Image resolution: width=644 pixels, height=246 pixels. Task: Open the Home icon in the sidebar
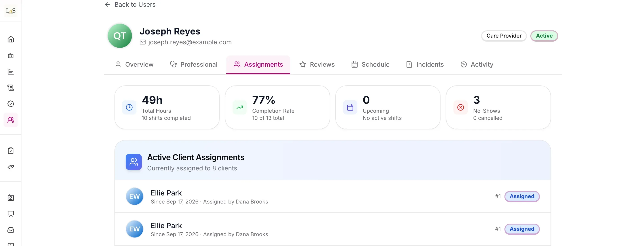click(11, 39)
